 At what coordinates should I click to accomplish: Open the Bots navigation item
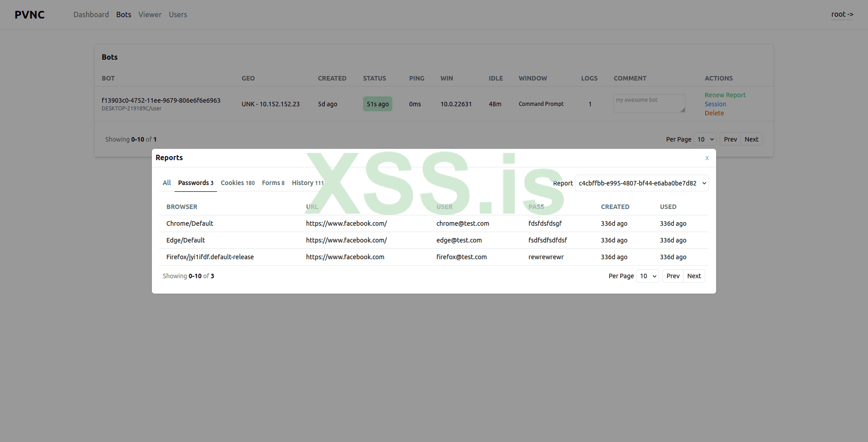[x=123, y=14]
